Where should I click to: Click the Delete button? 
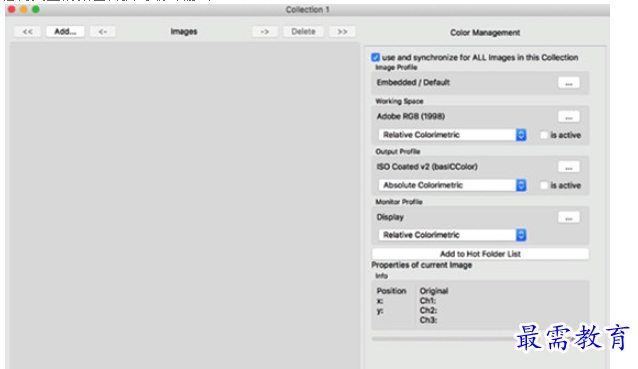(x=303, y=32)
